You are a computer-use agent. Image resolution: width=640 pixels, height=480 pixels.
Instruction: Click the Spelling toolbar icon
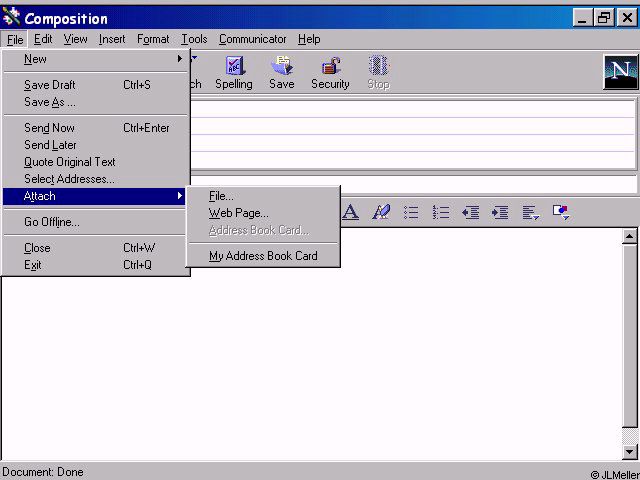point(234,73)
